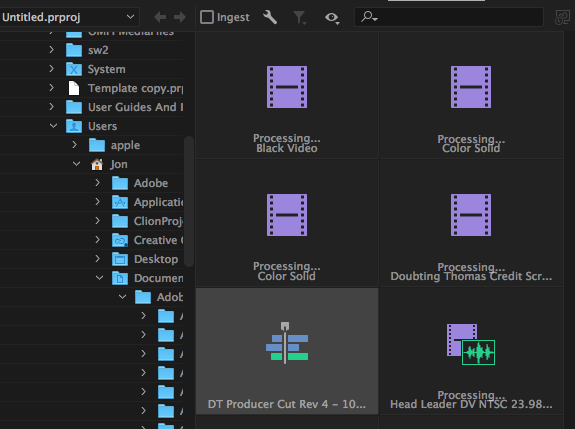Collapse the Documents folder
This screenshot has width=575, height=429.
pyautogui.click(x=99, y=278)
